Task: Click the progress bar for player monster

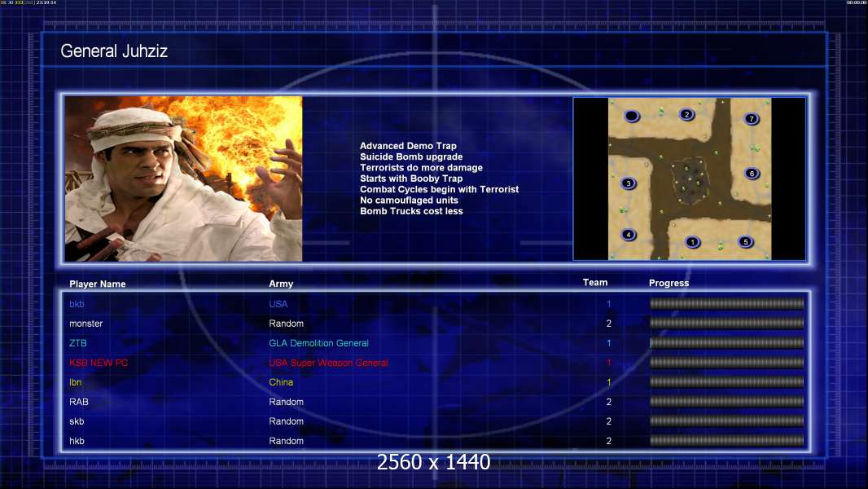Action: pyautogui.click(x=726, y=323)
